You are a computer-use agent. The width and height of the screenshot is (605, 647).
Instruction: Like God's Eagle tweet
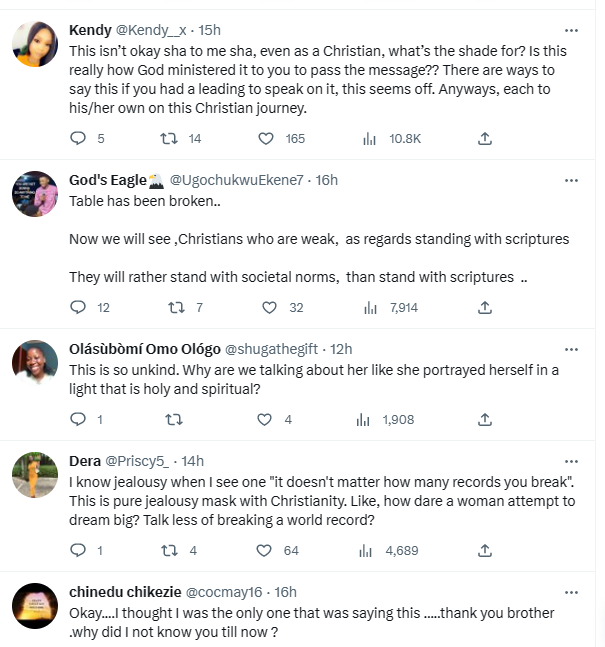(x=265, y=307)
